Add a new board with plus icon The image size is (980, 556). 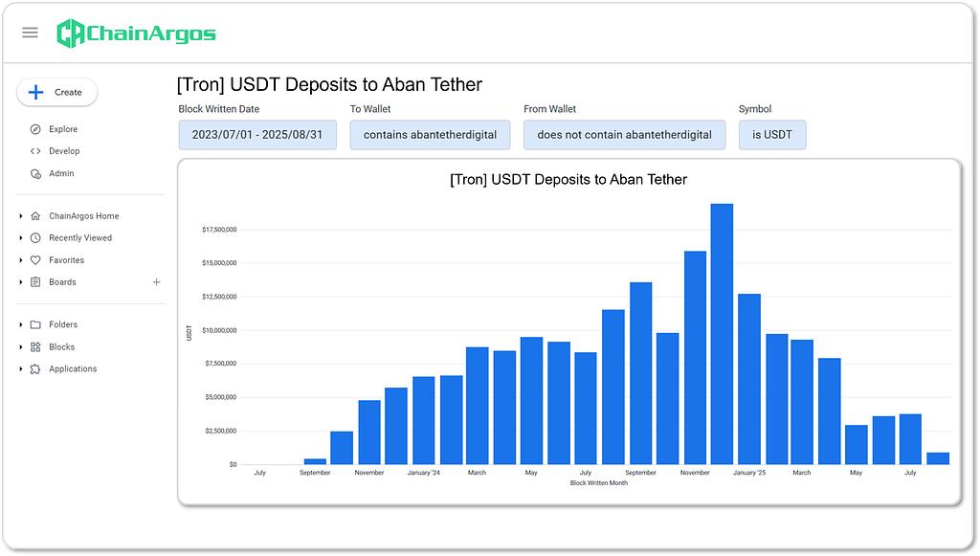[157, 282]
